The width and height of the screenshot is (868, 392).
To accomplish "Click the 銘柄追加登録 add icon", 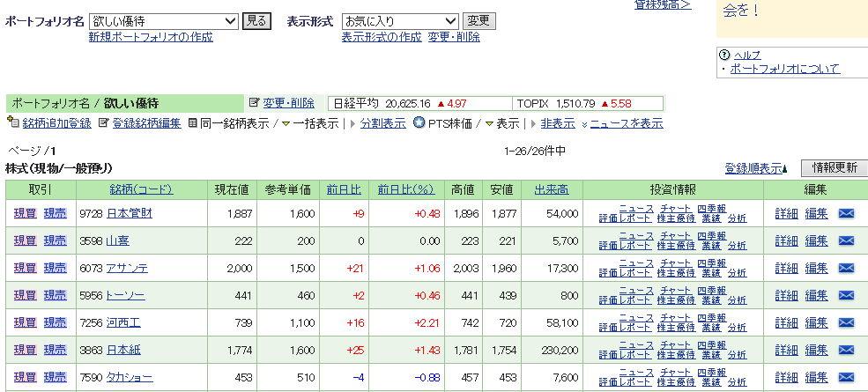I will (13, 123).
